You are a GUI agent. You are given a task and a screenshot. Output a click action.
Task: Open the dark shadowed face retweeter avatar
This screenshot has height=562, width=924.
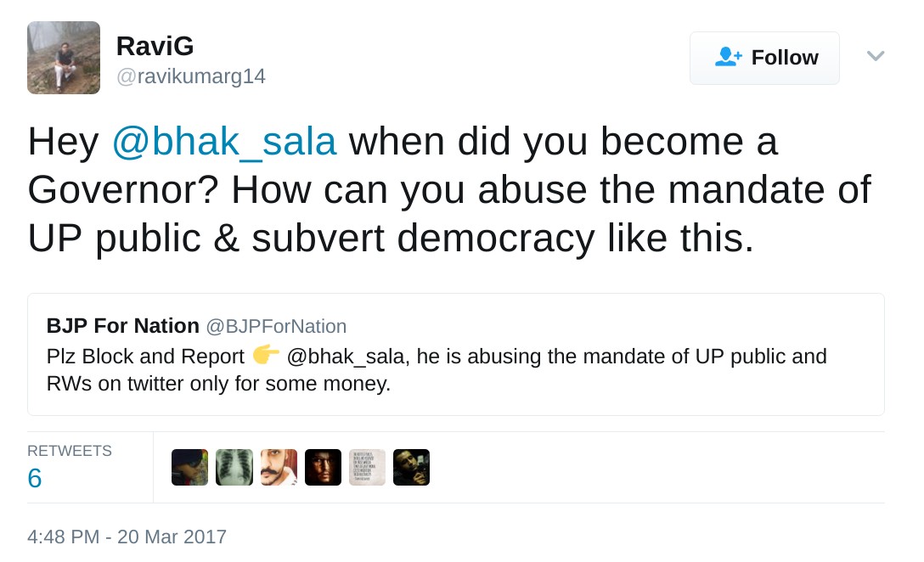[323, 467]
